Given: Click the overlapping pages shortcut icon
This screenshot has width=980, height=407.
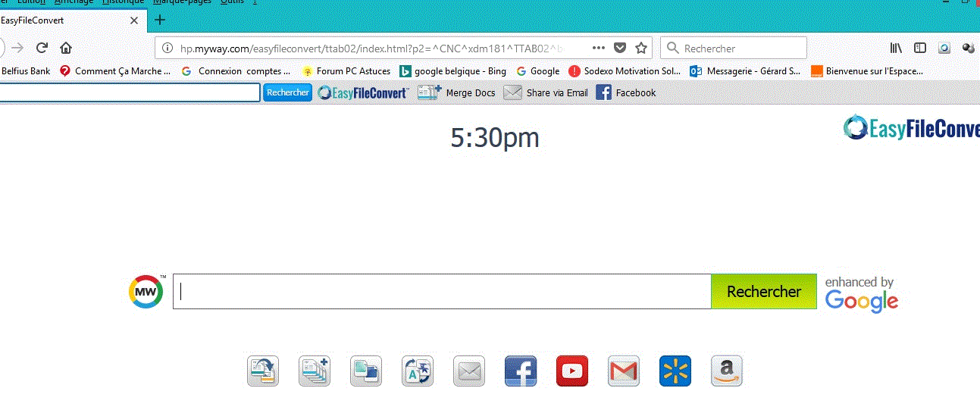Looking at the screenshot, I should click(366, 371).
